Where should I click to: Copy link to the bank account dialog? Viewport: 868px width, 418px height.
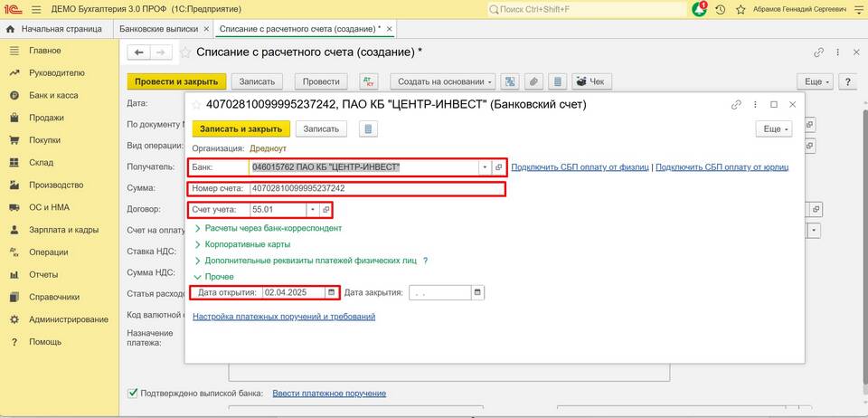(x=736, y=104)
